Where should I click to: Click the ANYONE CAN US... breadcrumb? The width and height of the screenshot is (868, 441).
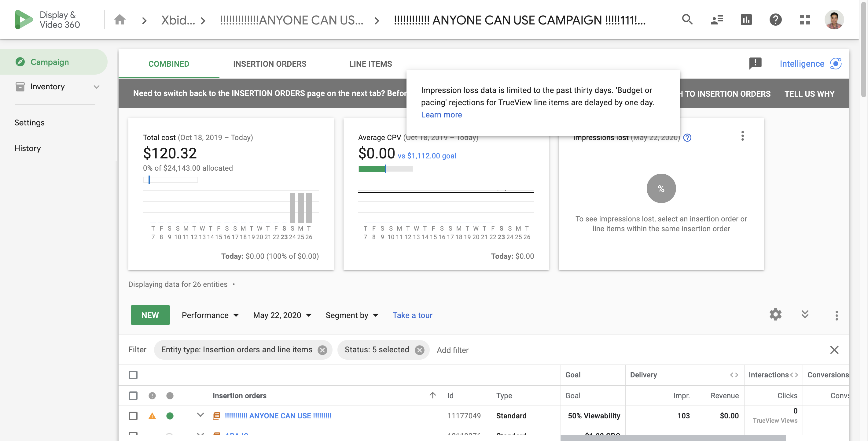[292, 20]
